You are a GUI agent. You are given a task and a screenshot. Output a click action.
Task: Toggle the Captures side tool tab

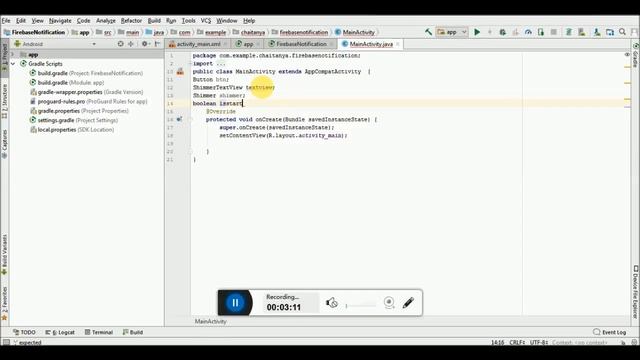click(4, 144)
